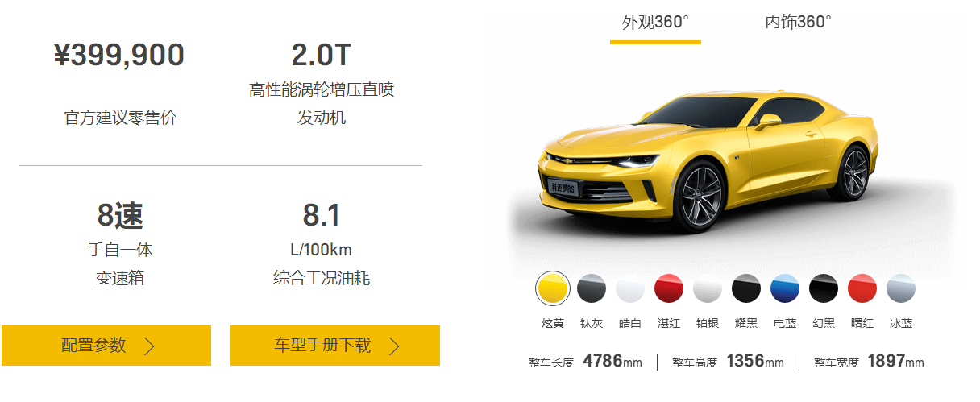The image size is (980, 402).
Task: Click the yellow Camaro car image
Action: pos(708,158)
